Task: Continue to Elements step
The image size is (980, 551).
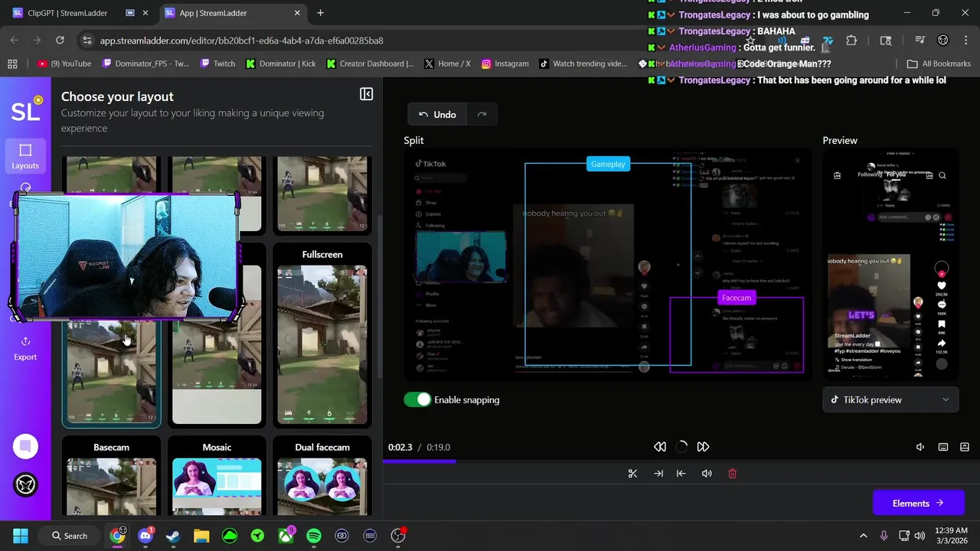Action: tap(918, 503)
